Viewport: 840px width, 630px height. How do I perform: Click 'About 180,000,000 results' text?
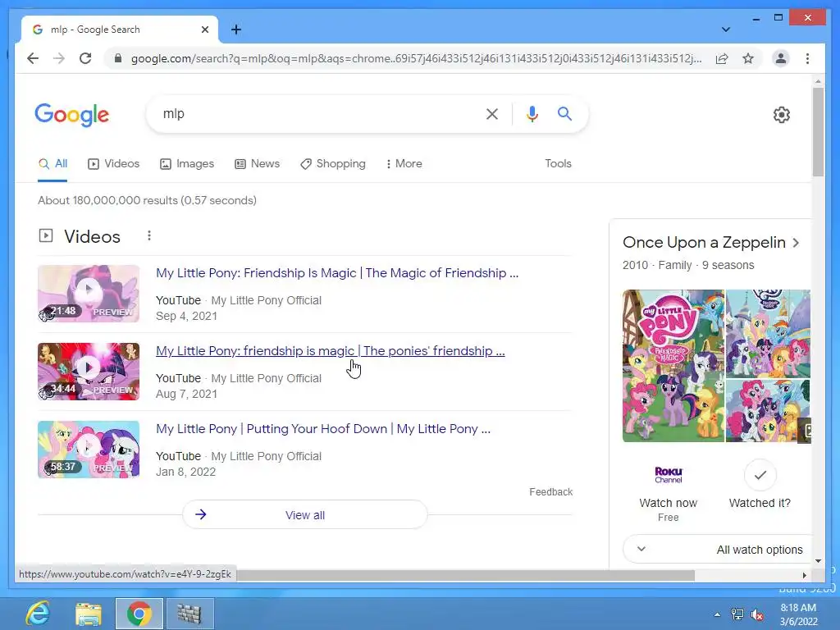tap(148, 200)
